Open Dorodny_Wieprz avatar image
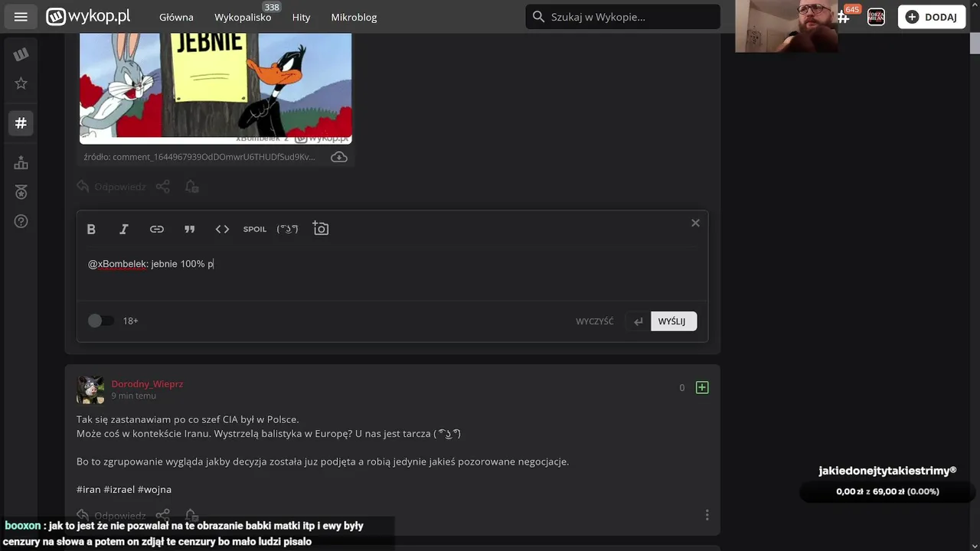The width and height of the screenshot is (980, 551). click(x=90, y=390)
